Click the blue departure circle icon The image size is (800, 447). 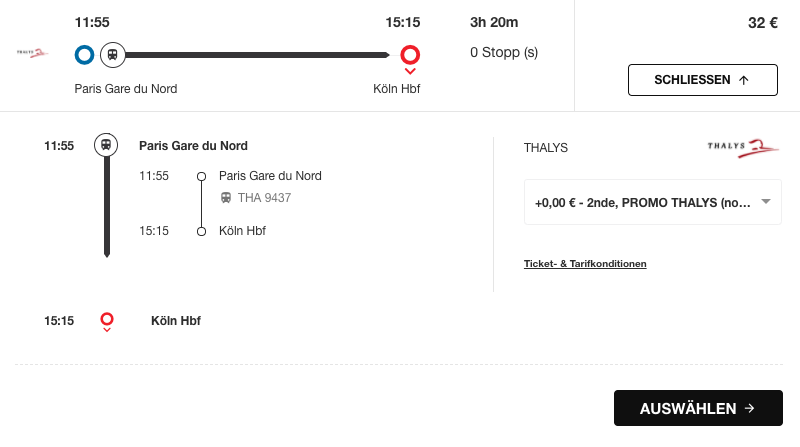click(84, 55)
